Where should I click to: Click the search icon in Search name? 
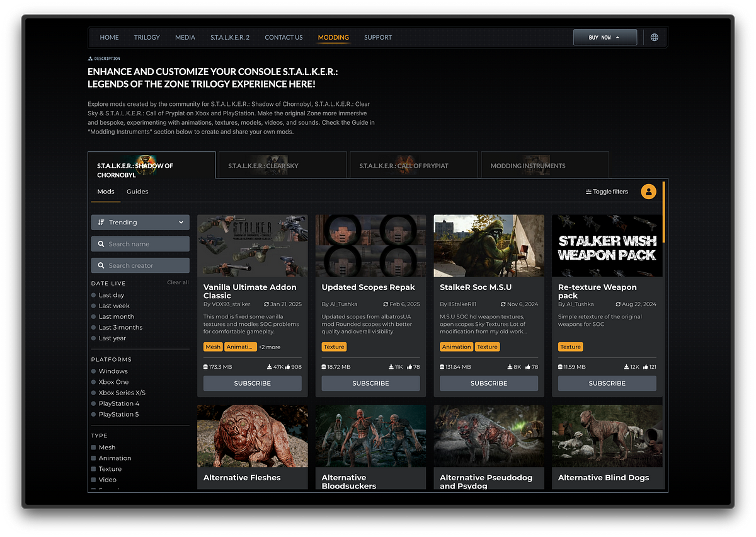[x=101, y=244]
